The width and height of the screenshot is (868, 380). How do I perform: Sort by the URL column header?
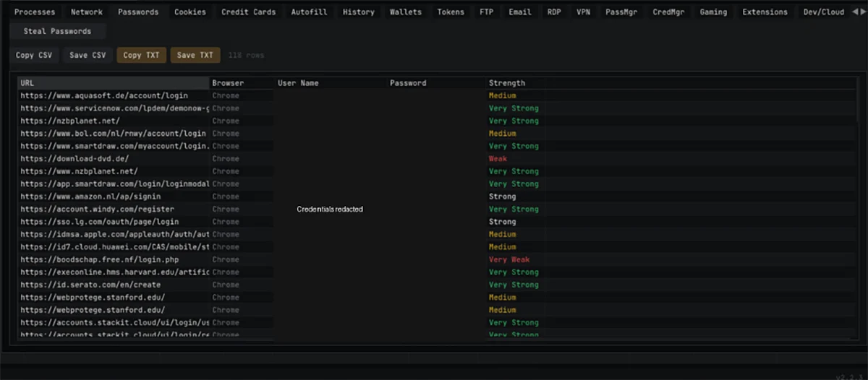[114, 83]
